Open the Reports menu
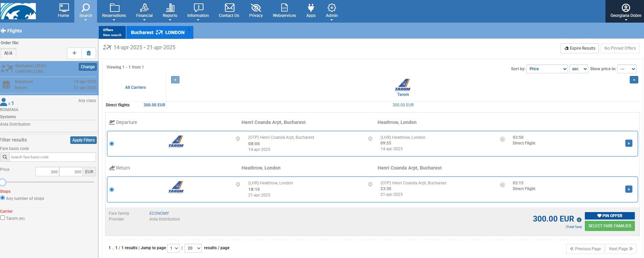 tap(170, 11)
